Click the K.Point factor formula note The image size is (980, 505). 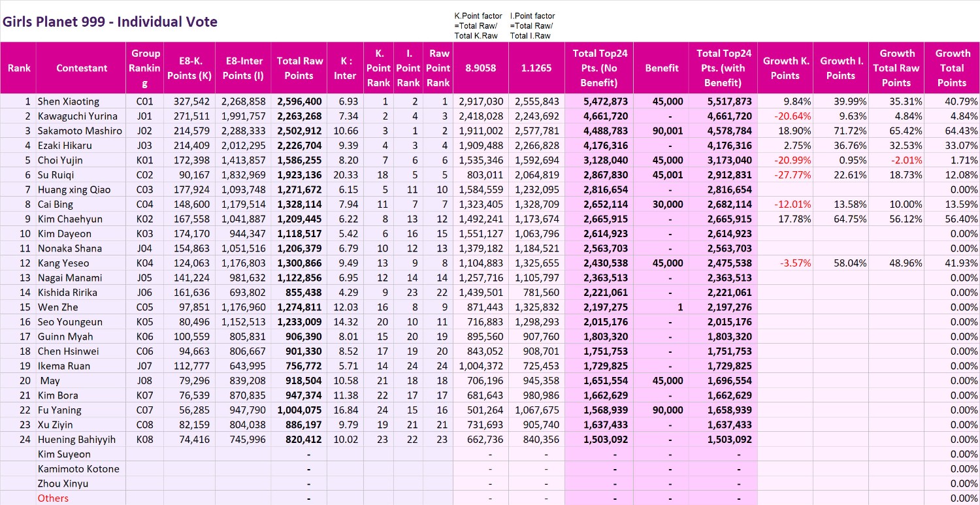pos(478,25)
